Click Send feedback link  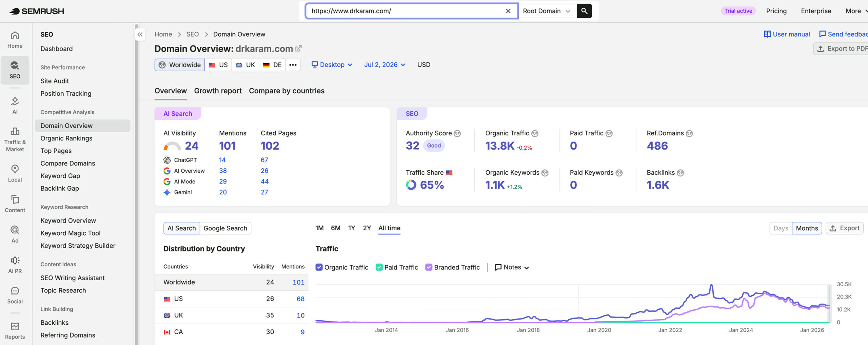tap(844, 34)
